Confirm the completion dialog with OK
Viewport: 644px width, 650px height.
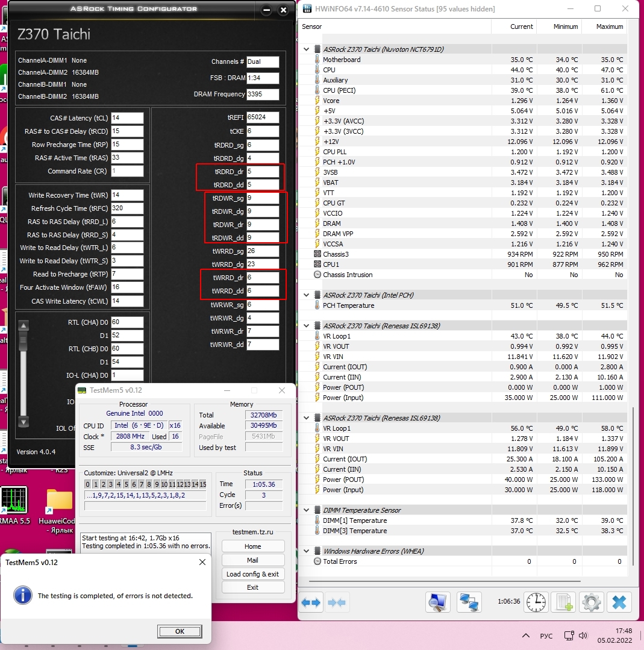click(180, 631)
